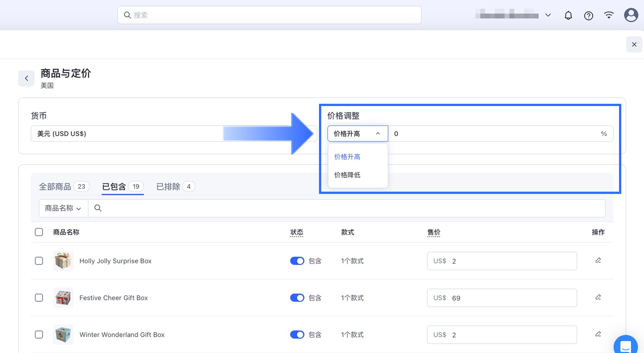644x353 pixels.
Task: Click Winter Wonderland Gift Box name
Action: [122, 334]
